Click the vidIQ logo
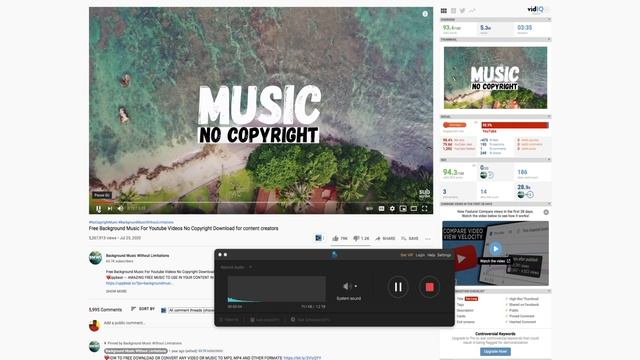The width and height of the screenshot is (640, 360). pyautogui.click(x=536, y=9)
